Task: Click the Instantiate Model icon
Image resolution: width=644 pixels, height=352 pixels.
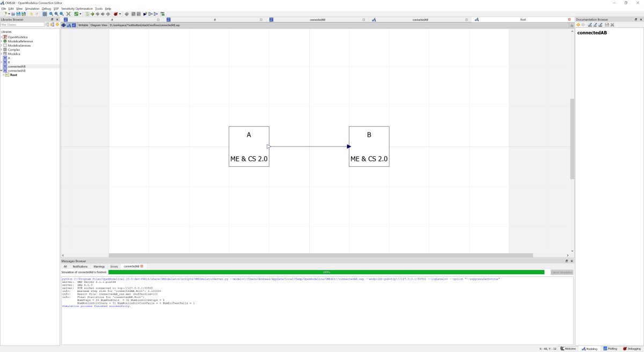Action: point(87,14)
